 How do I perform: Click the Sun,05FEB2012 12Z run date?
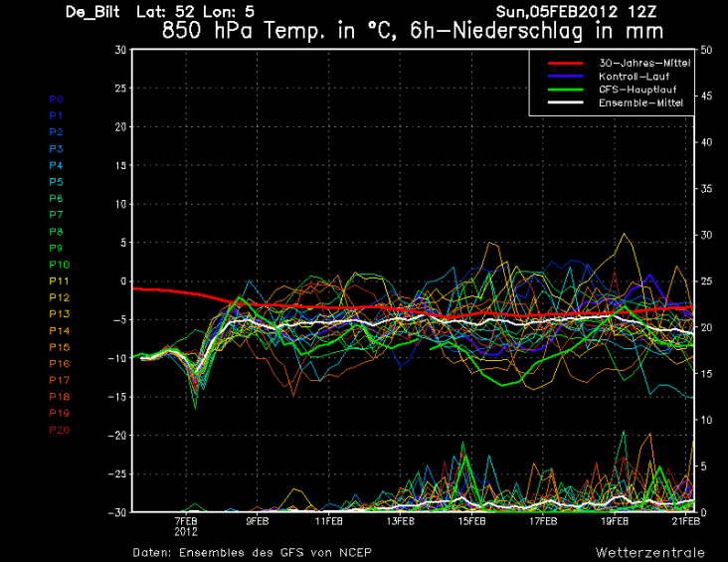[x=576, y=12]
